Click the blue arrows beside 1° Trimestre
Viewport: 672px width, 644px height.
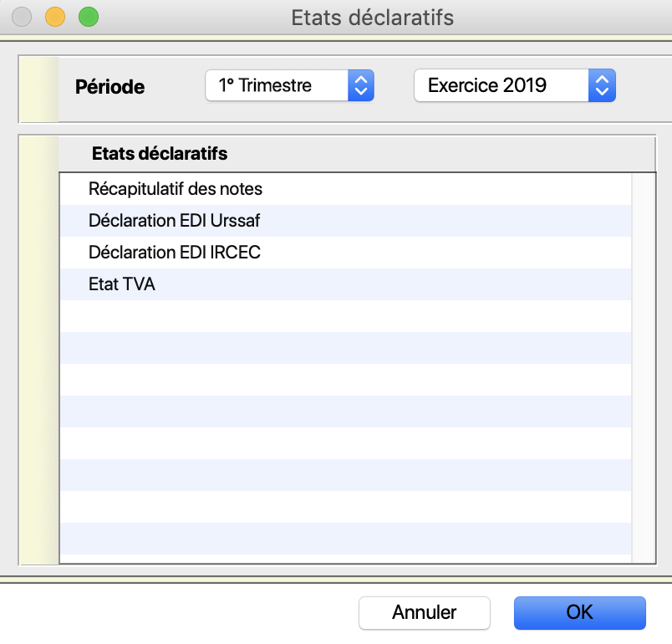pyautogui.click(x=361, y=85)
